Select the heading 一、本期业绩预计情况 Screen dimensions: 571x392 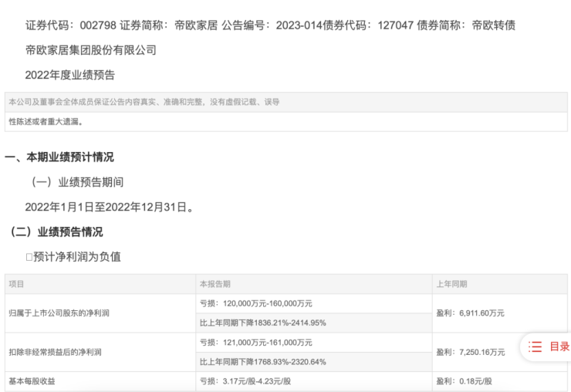point(59,157)
